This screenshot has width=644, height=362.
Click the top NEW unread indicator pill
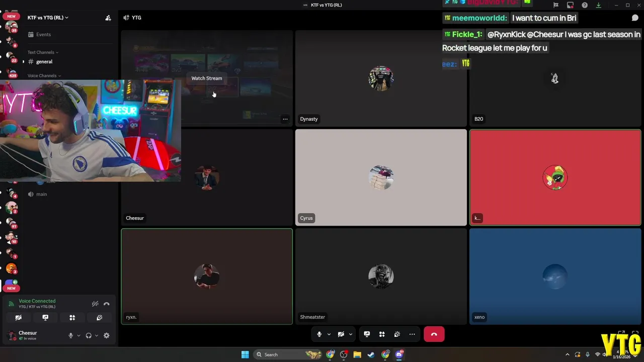coord(11,16)
